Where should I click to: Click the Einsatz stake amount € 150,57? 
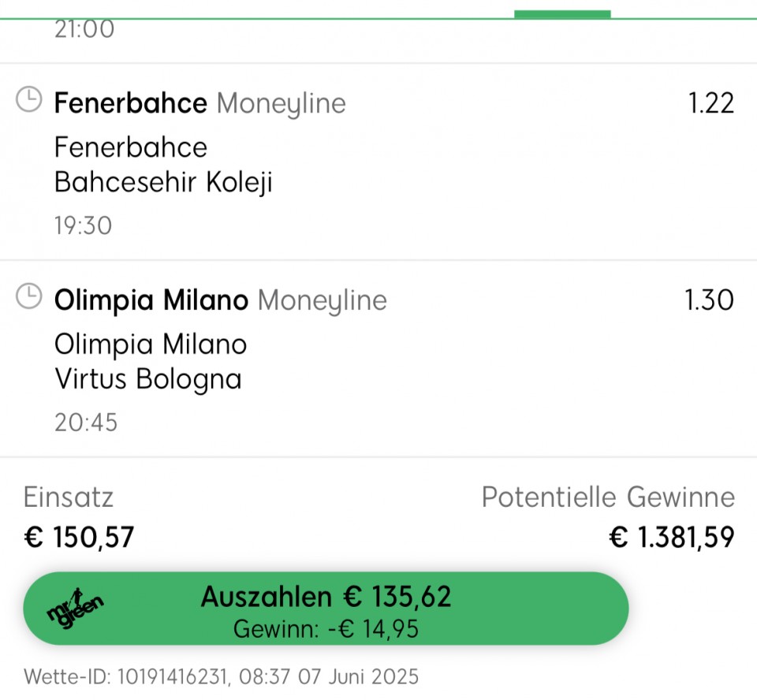click(79, 538)
